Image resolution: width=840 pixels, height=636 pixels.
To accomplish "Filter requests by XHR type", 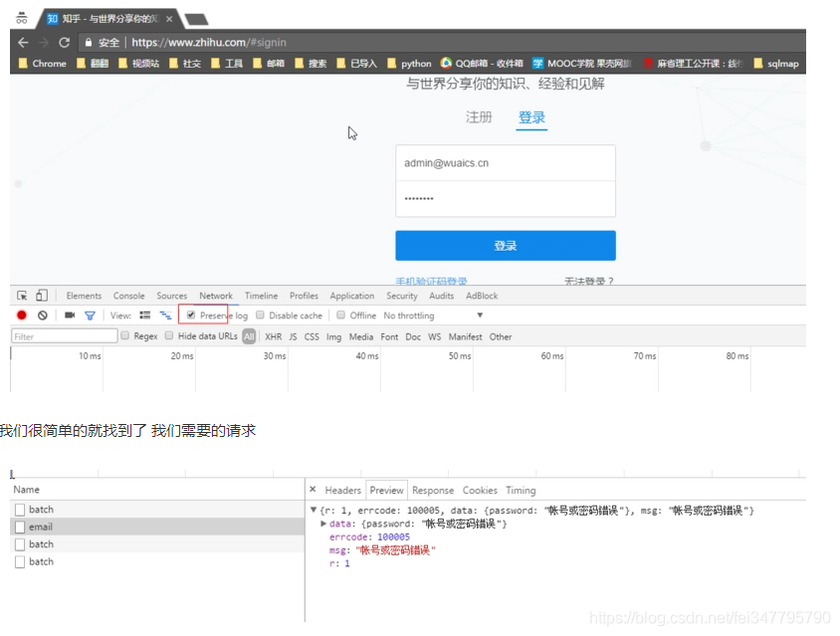I will [274, 336].
